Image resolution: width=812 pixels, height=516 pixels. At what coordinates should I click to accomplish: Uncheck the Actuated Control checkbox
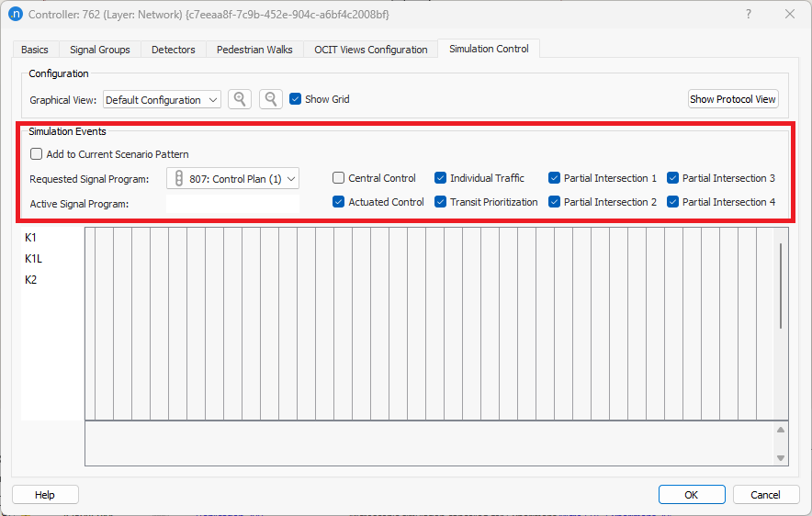pos(338,202)
